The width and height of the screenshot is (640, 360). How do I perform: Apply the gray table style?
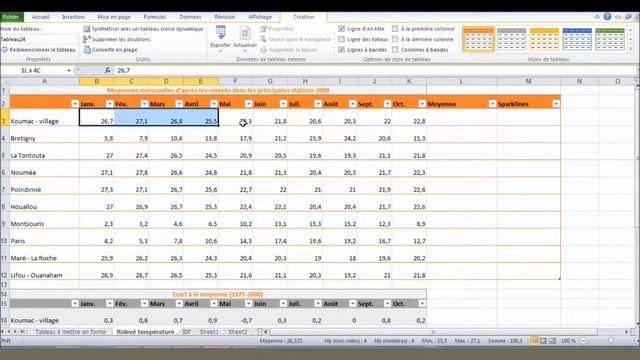click(x=511, y=40)
